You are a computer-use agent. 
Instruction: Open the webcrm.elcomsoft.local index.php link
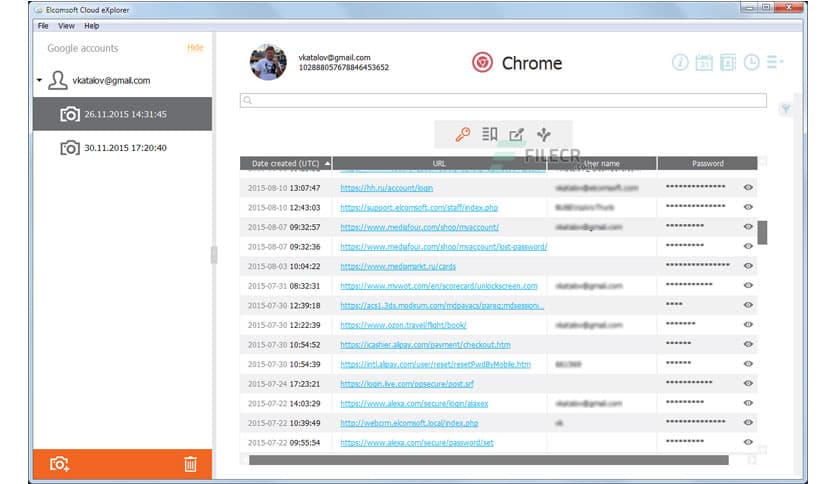(409, 423)
